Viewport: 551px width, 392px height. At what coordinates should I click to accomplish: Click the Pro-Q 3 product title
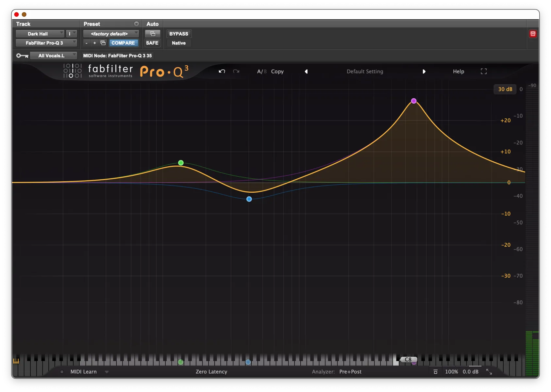164,71
